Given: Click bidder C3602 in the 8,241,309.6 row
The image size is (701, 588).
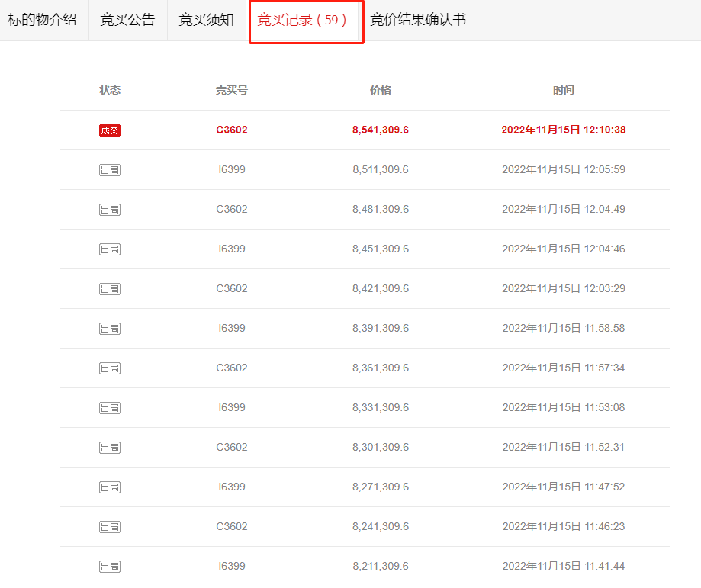Looking at the screenshot, I should point(232,526).
